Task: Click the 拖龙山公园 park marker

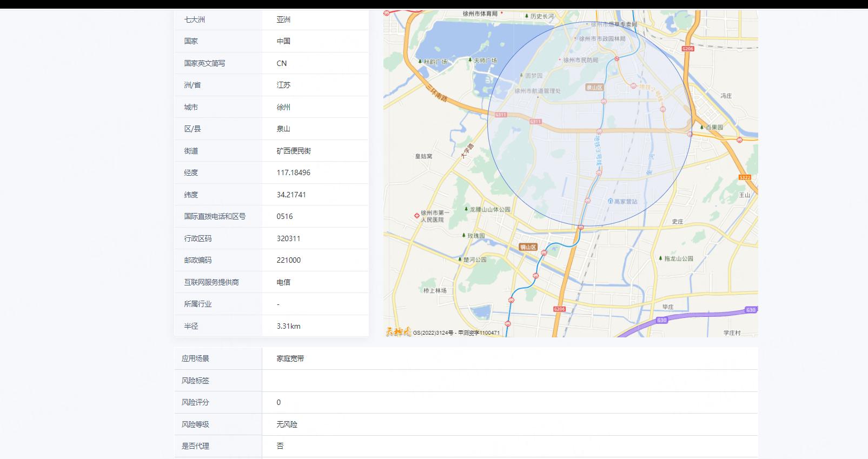Action: (x=660, y=258)
